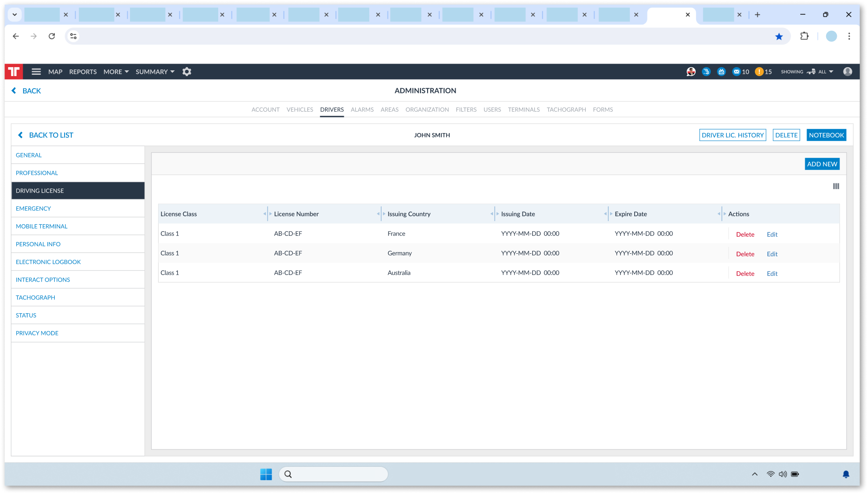Click the fast truck delivery icon
Viewport: 868px width, 494px height.
tap(706, 72)
